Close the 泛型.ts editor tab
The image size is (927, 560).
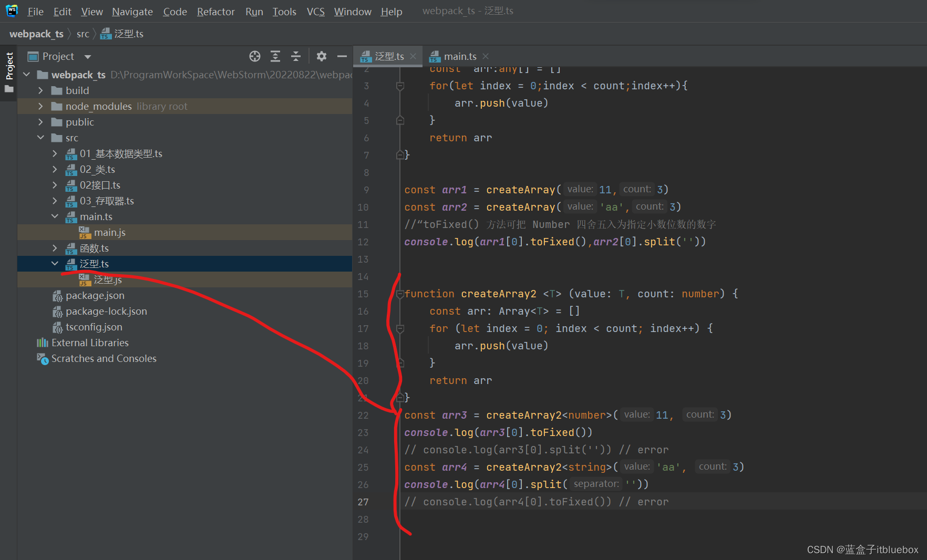[413, 56]
